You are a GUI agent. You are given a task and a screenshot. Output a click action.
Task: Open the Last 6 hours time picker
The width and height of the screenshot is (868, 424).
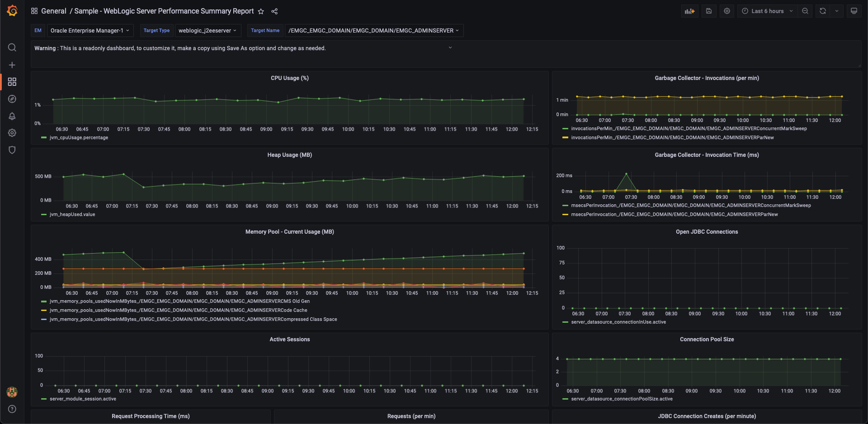767,11
